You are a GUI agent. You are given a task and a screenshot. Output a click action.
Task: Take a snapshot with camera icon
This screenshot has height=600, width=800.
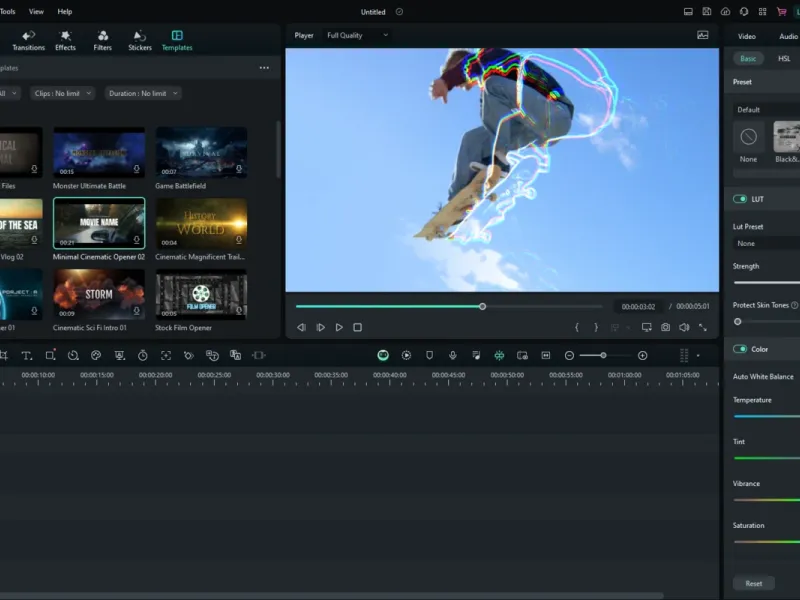coord(665,327)
